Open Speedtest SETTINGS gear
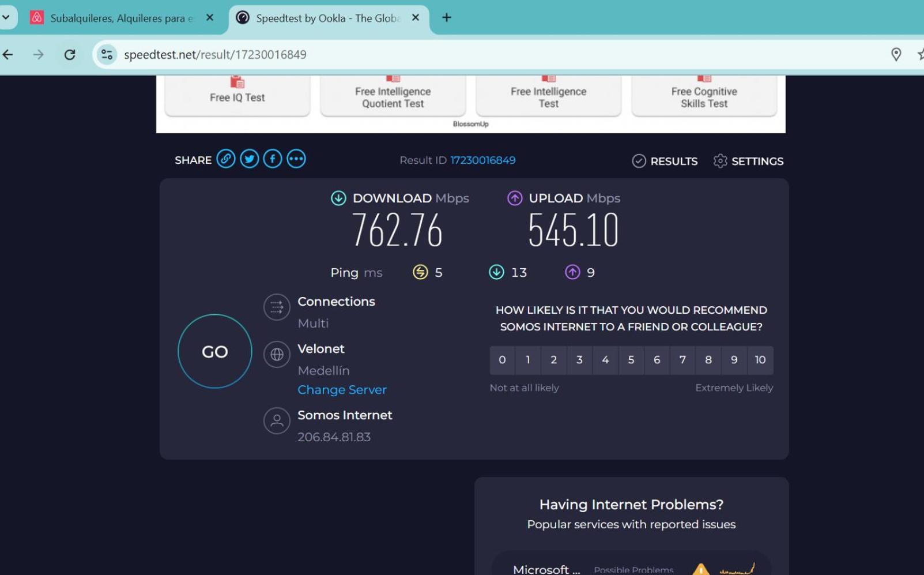This screenshot has height=575, width=924. 748,161
